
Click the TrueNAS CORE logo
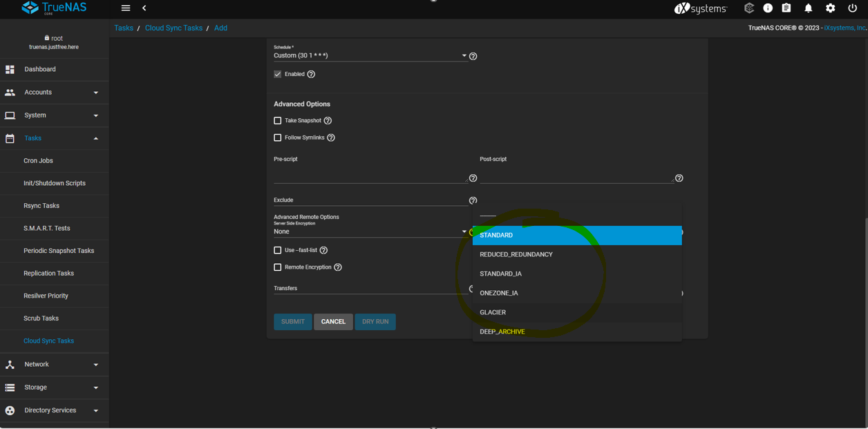54,8
